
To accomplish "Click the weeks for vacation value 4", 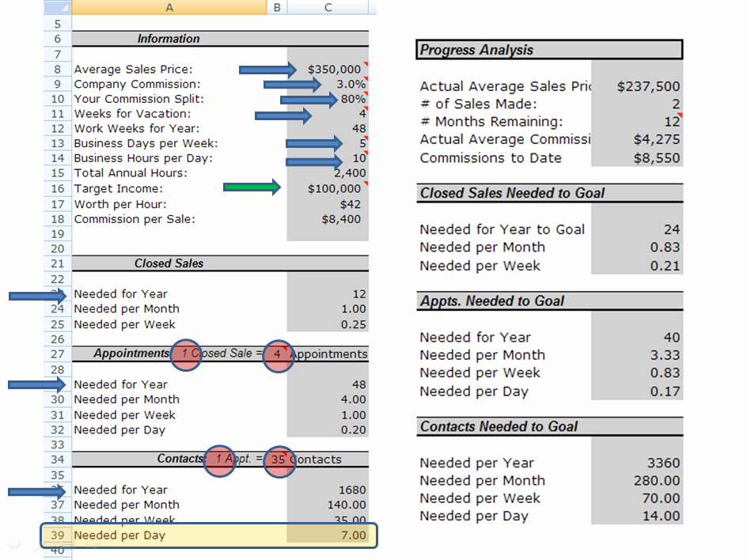I will coord(328,113).
